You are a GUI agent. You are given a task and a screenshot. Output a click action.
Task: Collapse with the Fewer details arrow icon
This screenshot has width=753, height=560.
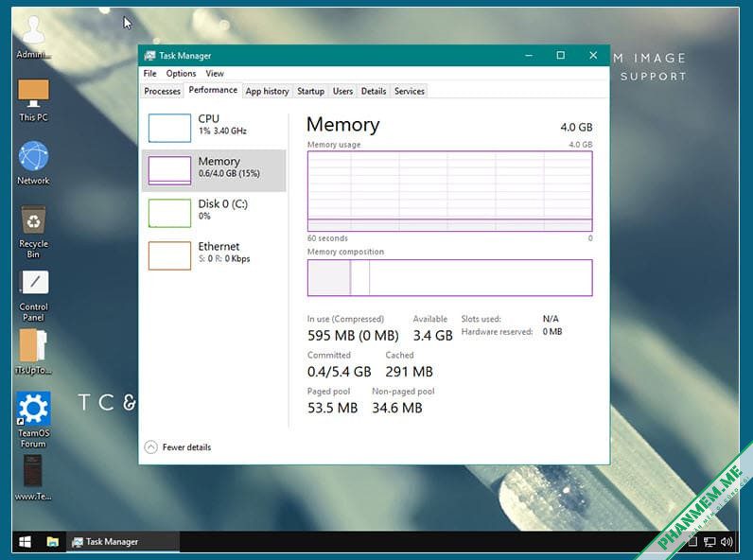tap(150, 447)
